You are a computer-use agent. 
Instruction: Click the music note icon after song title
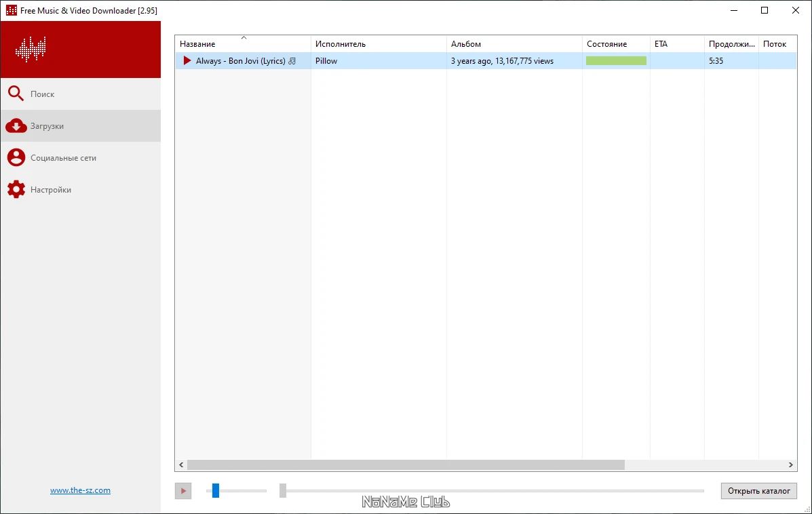pos(292,61)
